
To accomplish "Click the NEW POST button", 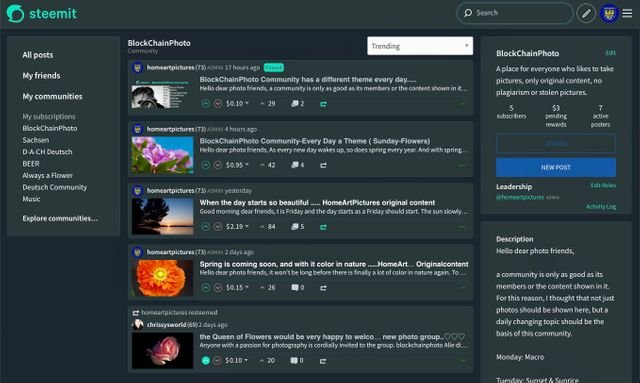I will [556, 167].
